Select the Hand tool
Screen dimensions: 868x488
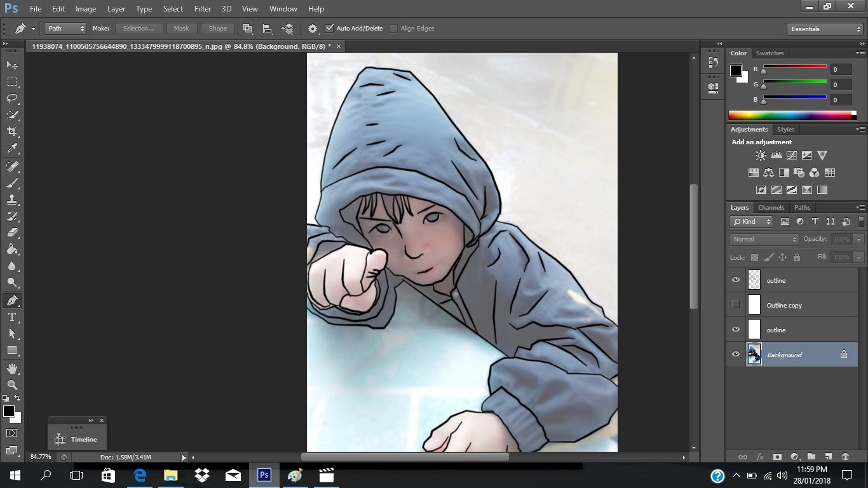[x=12, y=368]
